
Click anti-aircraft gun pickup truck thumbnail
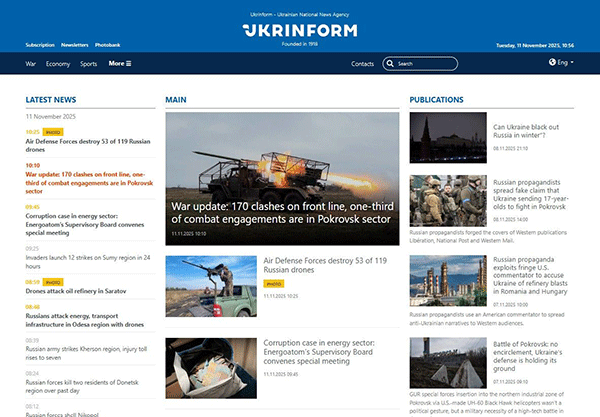tap(211, 286)
